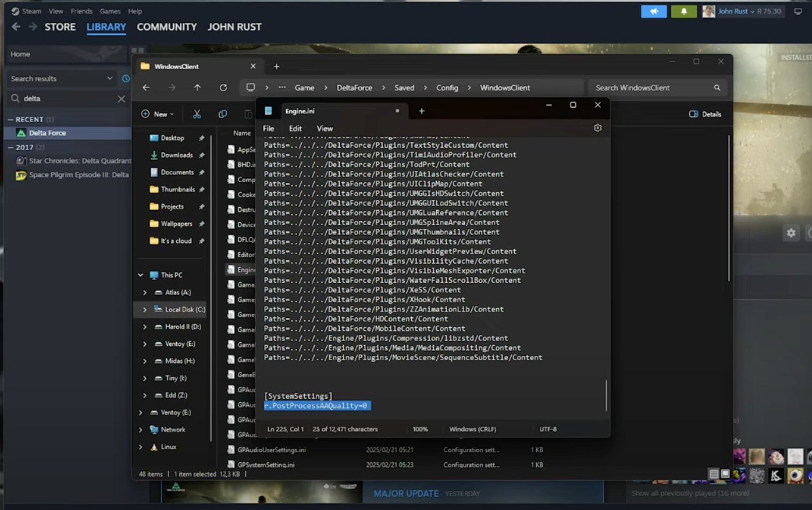812x510 pixels.
Task: Open new tab in File Explorer
Action: tap(276, 66)
